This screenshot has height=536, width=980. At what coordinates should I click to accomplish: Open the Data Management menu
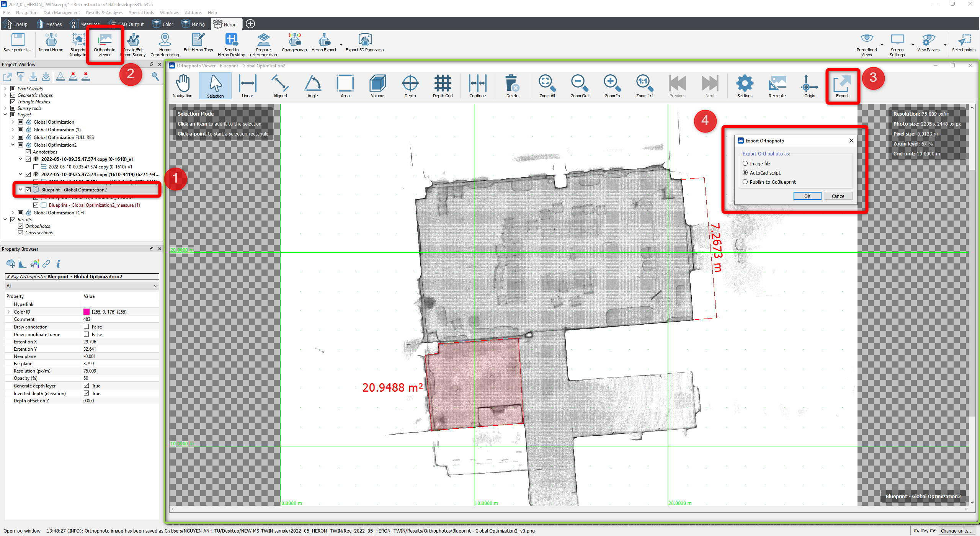tap(62, 13)
